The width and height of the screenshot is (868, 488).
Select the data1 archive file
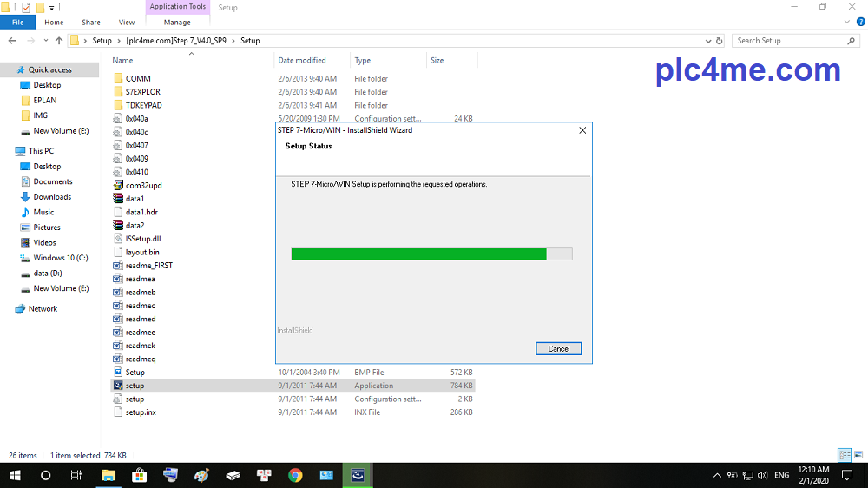[x=134, y=199]
